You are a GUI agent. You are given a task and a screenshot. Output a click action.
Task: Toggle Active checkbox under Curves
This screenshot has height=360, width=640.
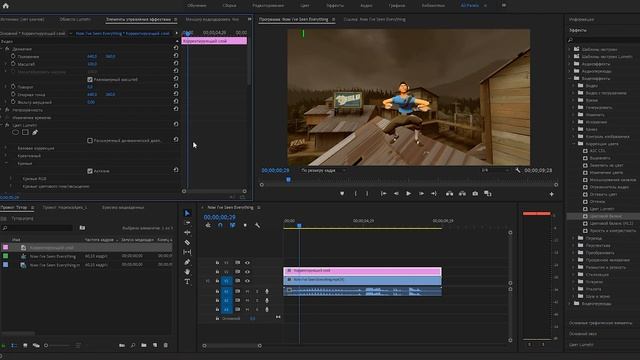(90, 171)
